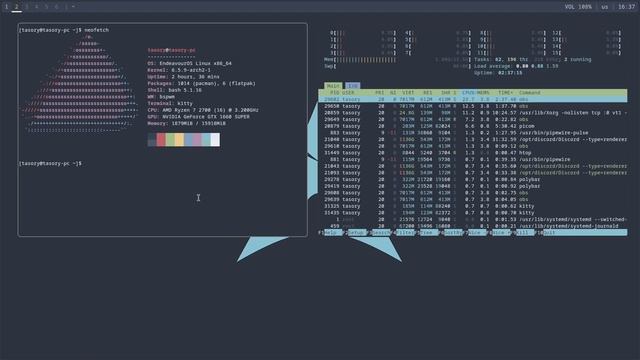640x360 pixels.
Task: Select the htop process row in the list
Action: tap(473, 153)
